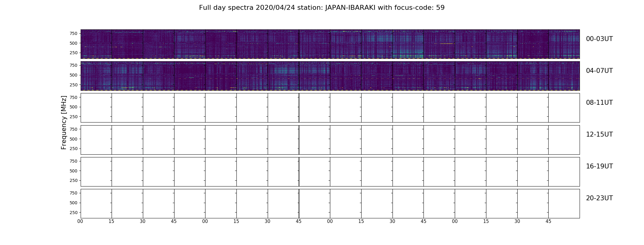Select the '12-15UT' row label
The image size is (644, 245).
pyautogui.click(x=599, y=134)
